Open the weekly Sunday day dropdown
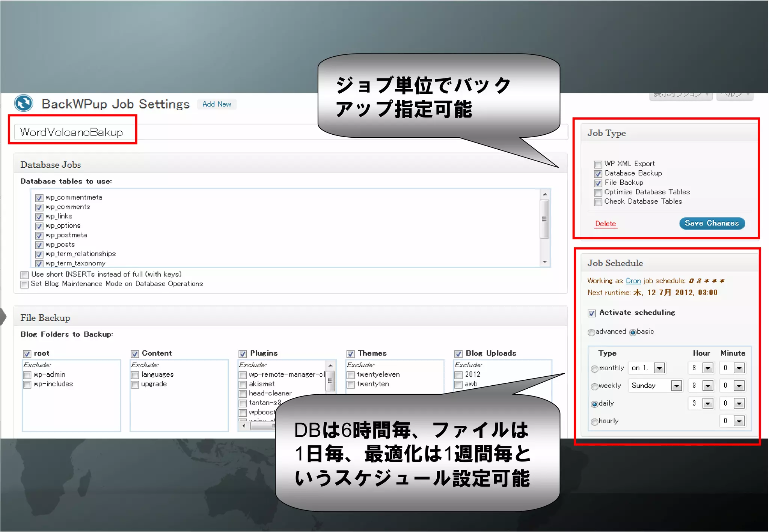 tap(655, 385)
